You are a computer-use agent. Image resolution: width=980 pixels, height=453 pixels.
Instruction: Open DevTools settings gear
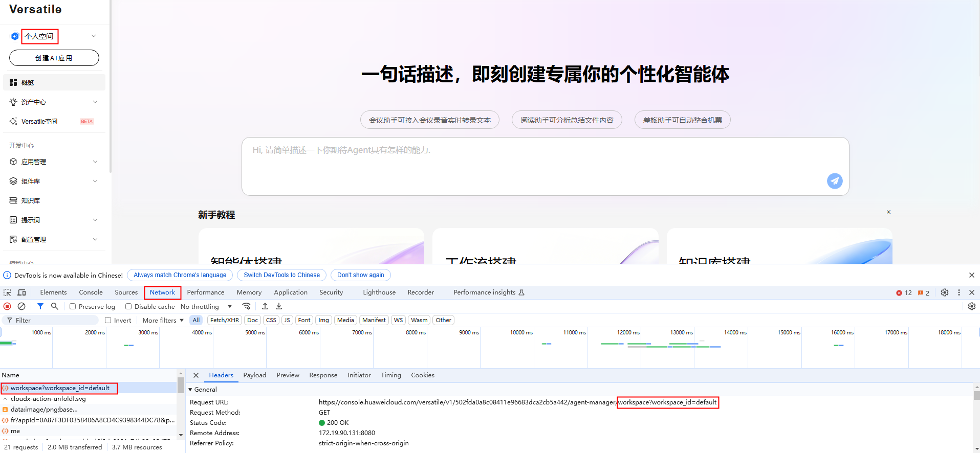945,292
